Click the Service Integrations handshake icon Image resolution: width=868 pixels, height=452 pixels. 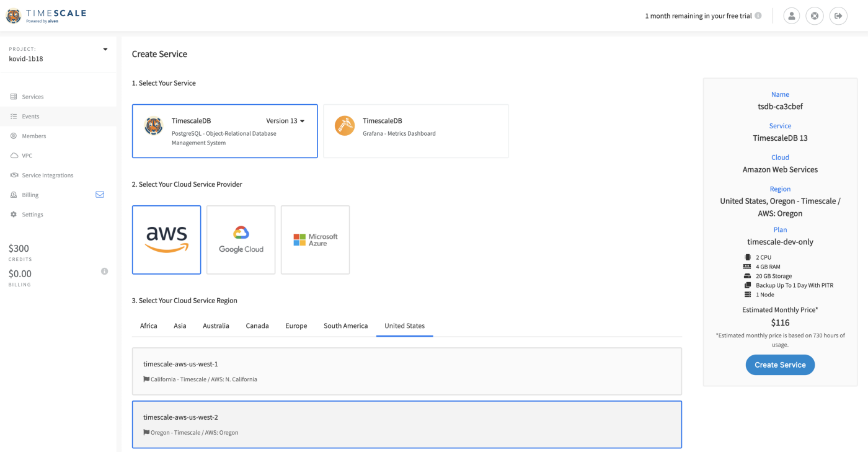(14, 175)
